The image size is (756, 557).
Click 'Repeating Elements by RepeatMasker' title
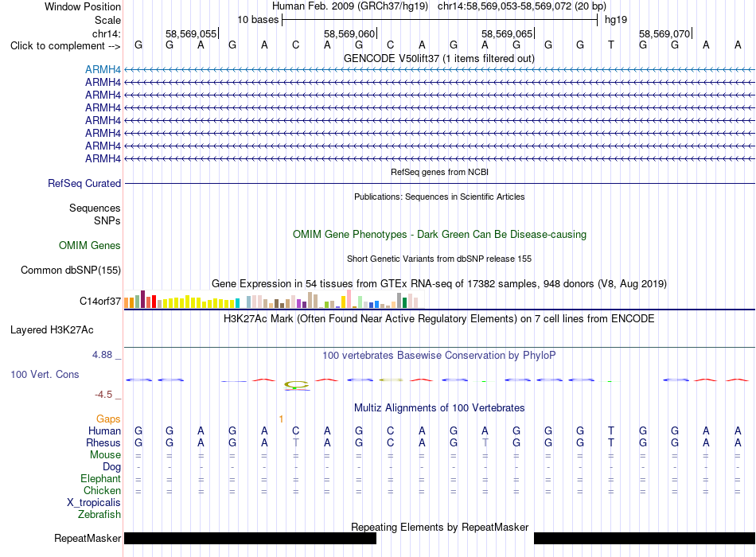point(440,527)
